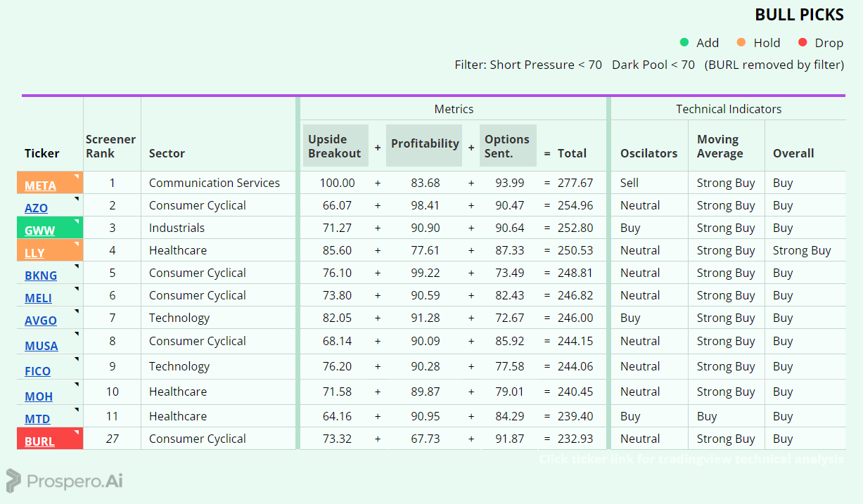
Task: Click the BULL PICKS title
Action: [x=799, y=15]
